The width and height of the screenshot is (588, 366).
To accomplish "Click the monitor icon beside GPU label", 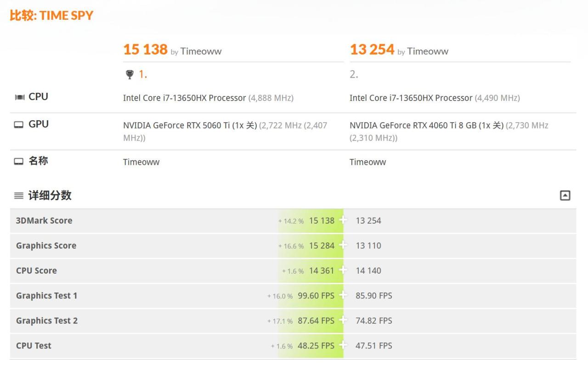I will tap(19, 124).
